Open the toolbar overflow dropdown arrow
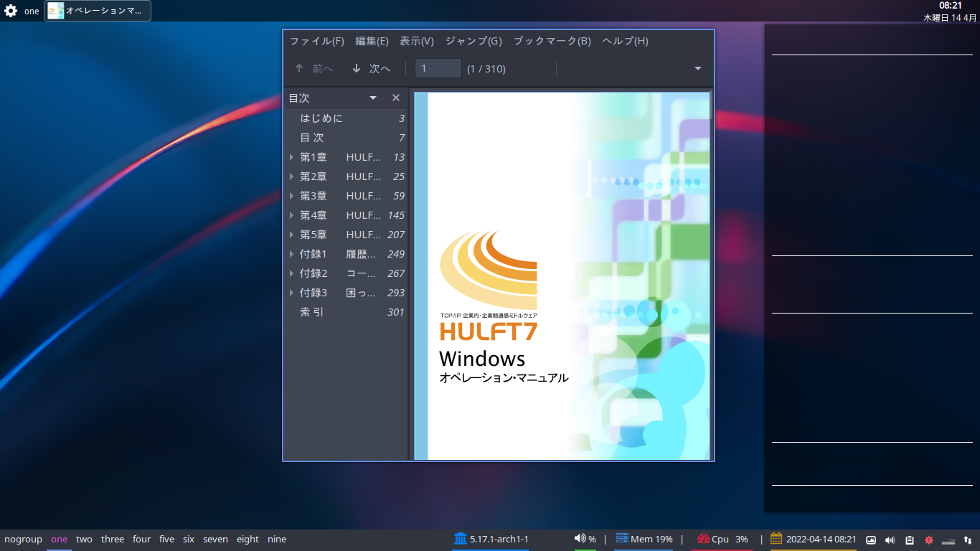This screenshot has width=980, height=551. coord(698,69)
